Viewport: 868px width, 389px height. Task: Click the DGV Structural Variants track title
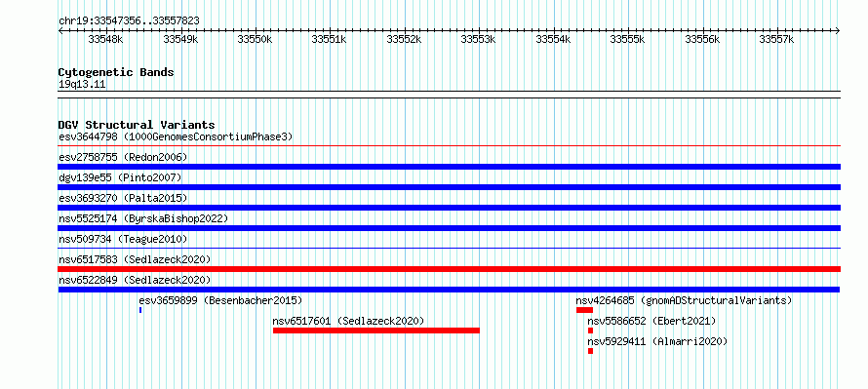(137, 125)
